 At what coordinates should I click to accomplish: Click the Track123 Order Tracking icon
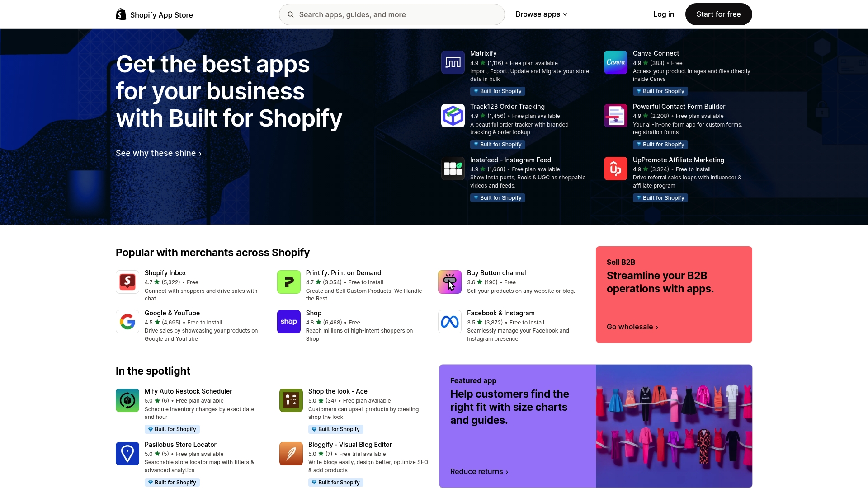[453, 116]
